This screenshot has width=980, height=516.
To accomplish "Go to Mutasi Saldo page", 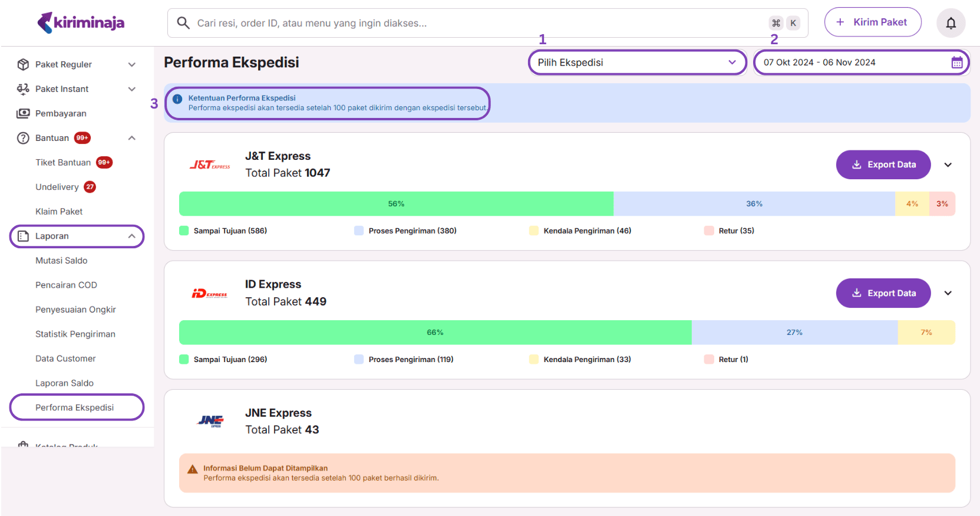I will [61, 261].
